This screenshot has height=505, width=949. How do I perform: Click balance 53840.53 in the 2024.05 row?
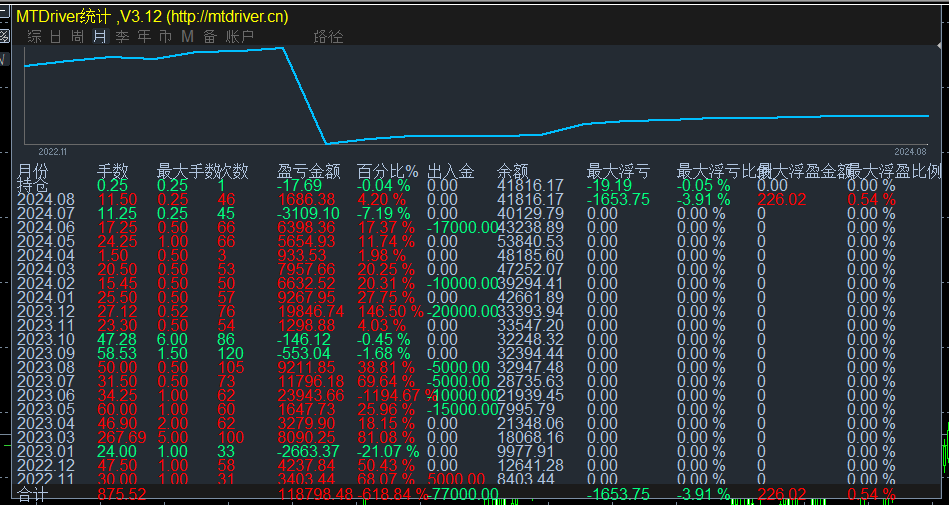531,241
